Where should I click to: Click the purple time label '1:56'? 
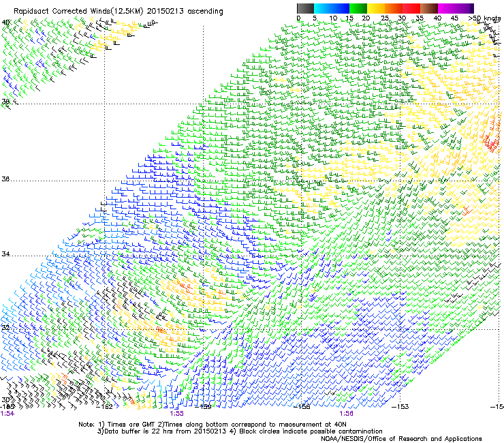tap(346, 414)
